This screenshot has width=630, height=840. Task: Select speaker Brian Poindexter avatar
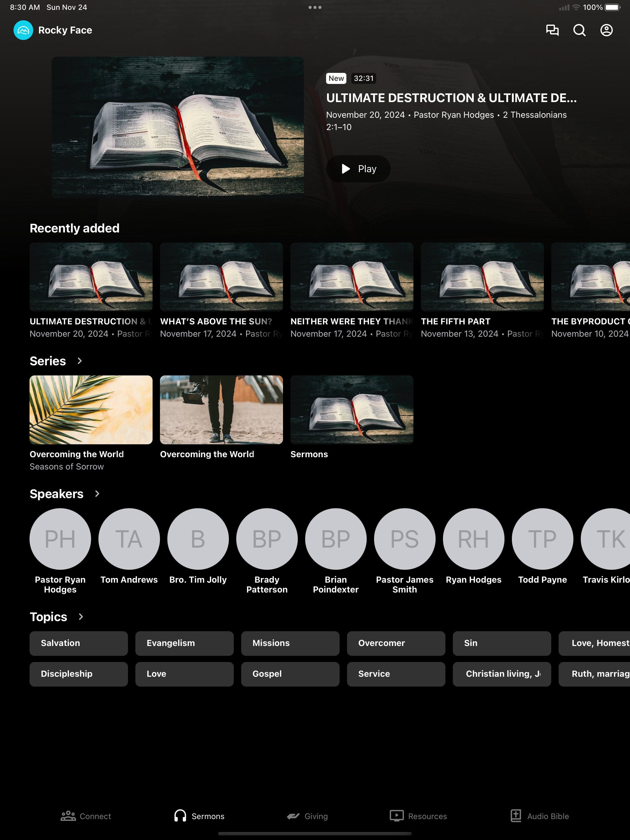(x=336, y=539)
